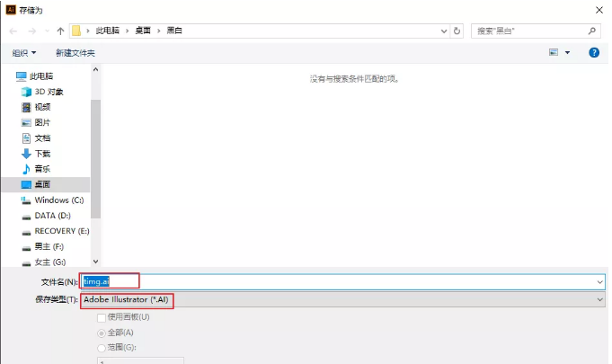The width and height of the screenshot is (612, 364).
Task: Expand the address bar history dropdown
Action: [444, 31]
